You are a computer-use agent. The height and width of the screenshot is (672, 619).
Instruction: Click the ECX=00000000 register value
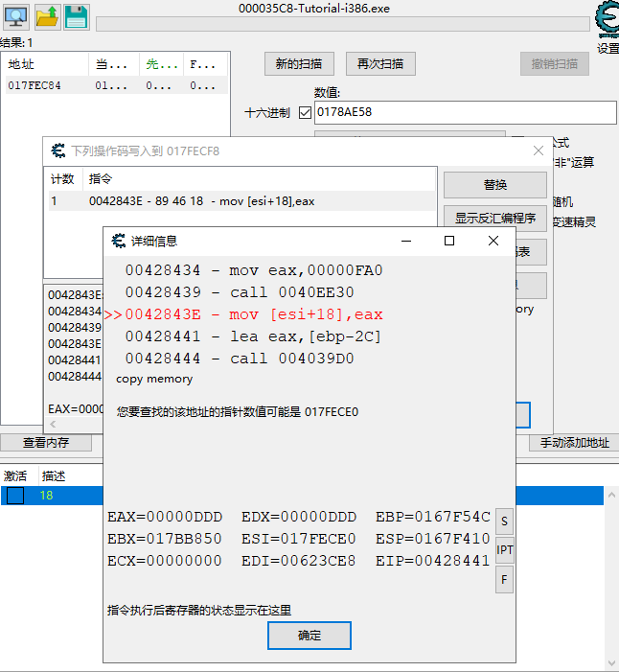coord(165,561)
